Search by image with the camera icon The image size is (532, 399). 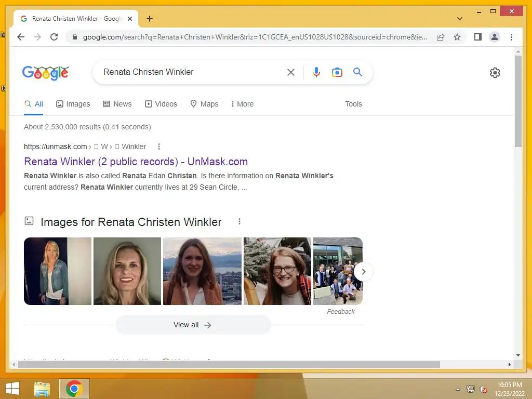[x=337, y=72]
